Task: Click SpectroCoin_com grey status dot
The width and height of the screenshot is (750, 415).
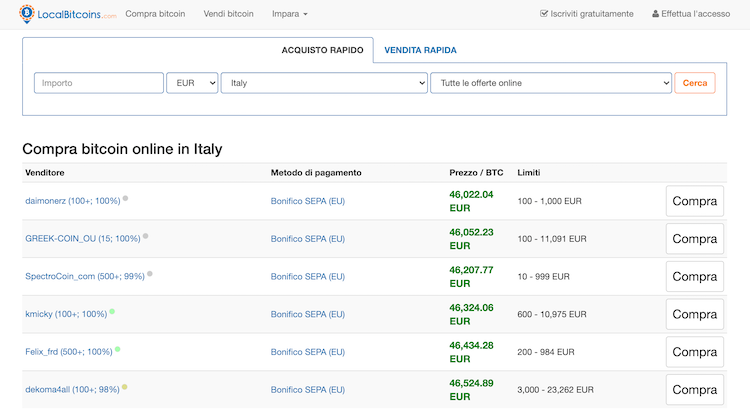Action: 150,274
